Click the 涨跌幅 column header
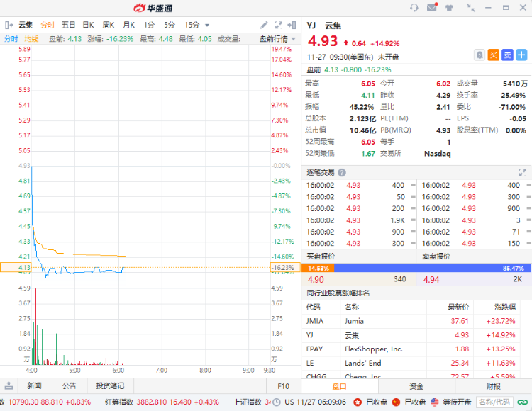Screen dimensions: 532x411 [x=505, y=308]
